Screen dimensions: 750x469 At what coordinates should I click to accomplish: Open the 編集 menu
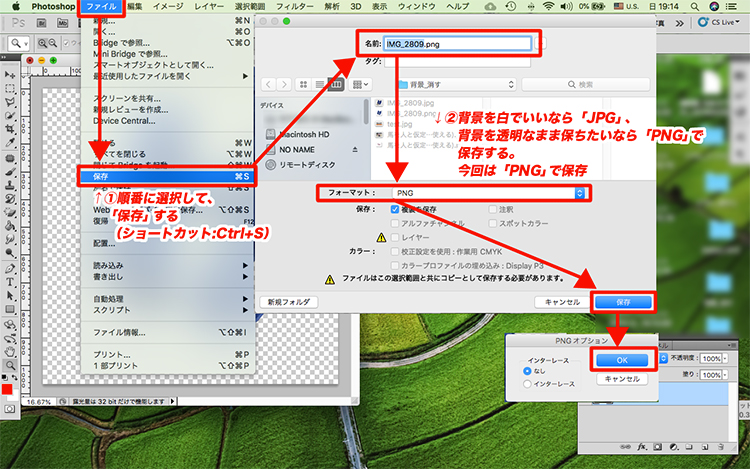tap(134, 7)
